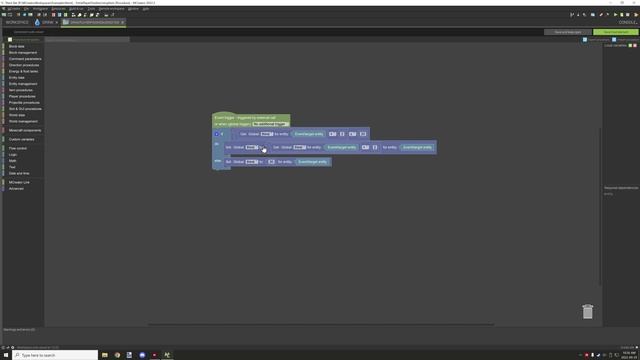This screenshot has width=640, height=360.
Task: Click the canvas vertical scrollbar
Action: (600, 206)
